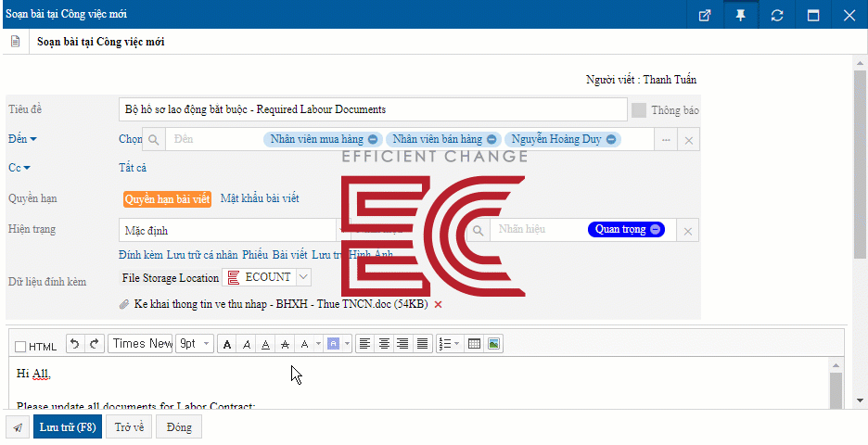Viewport: 868px width, 445px height.
Task: Redo the last edit in the editor
Action: point(94,344)
